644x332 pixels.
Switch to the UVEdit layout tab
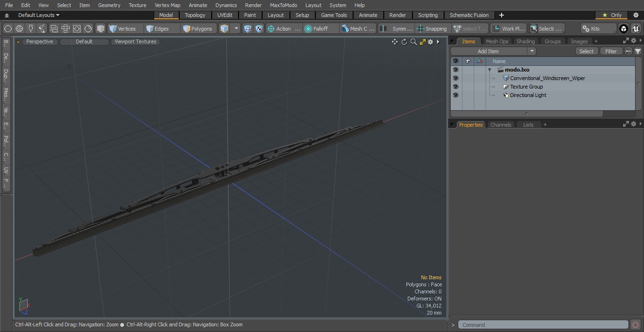click(225, 15)
